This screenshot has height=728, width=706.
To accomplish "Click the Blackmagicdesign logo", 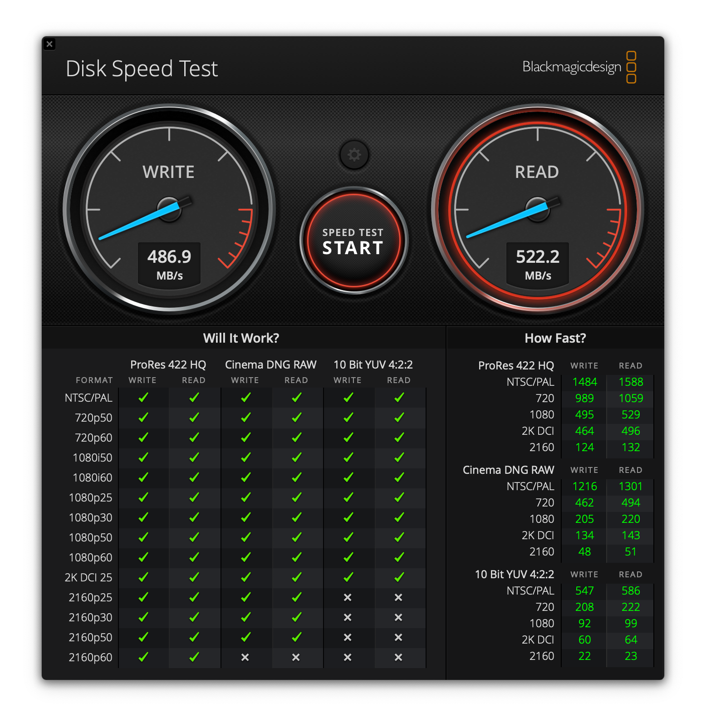I will [x=579, y=67].
